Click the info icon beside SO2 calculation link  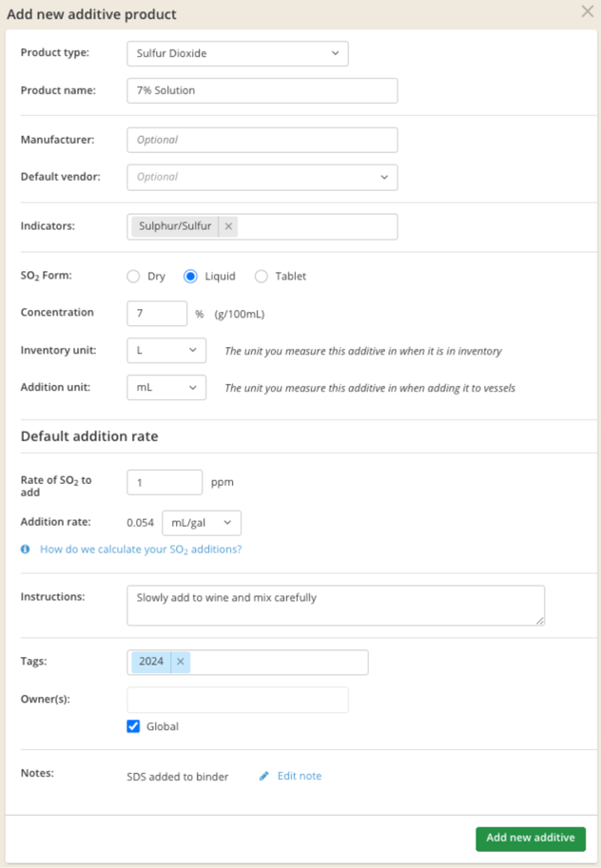pos(26,550)
